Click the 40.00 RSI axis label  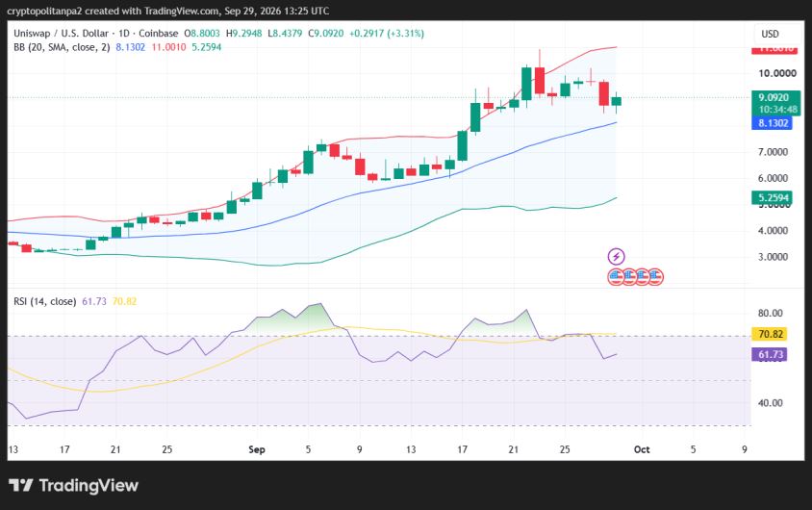(x=770, y=403)
